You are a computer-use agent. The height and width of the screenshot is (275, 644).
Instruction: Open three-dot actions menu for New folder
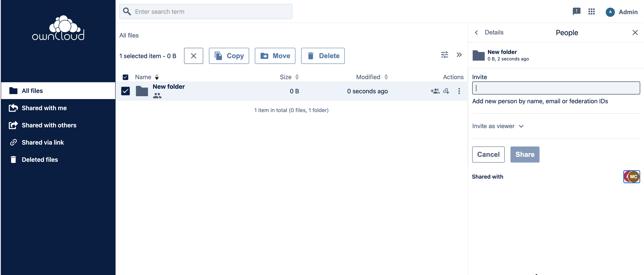click(459, 91)
